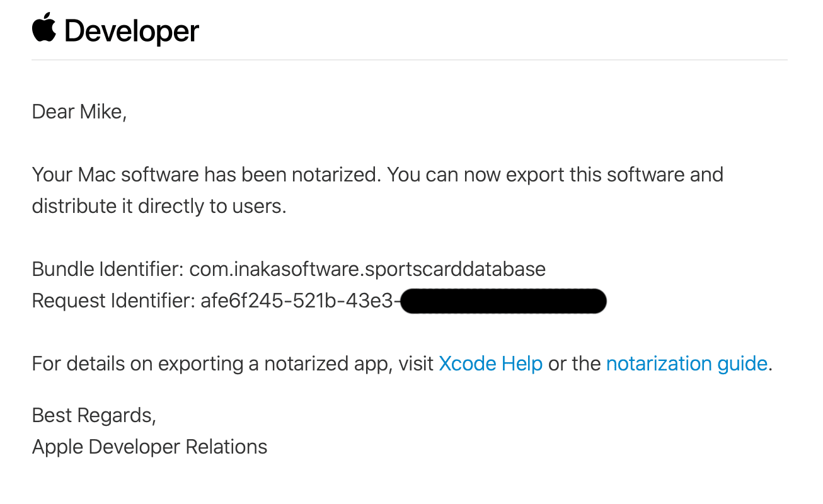Click the Developer header text

point(132,31)
